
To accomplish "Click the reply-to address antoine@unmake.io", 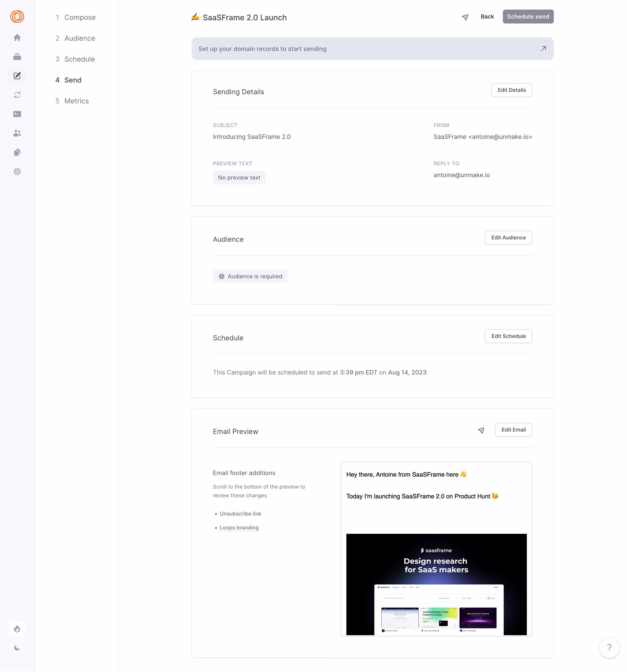I will (462, 175).
